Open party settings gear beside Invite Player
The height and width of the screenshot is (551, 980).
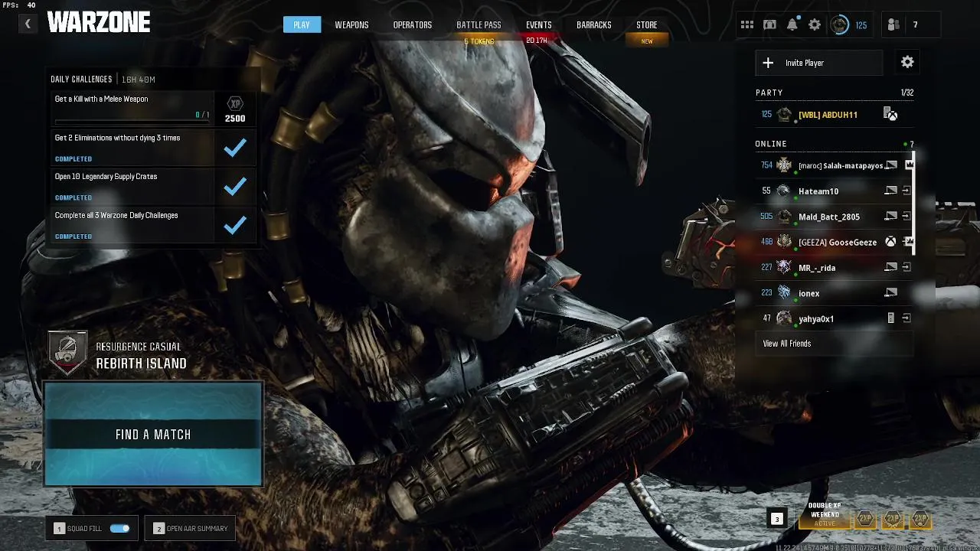(907, 63)
